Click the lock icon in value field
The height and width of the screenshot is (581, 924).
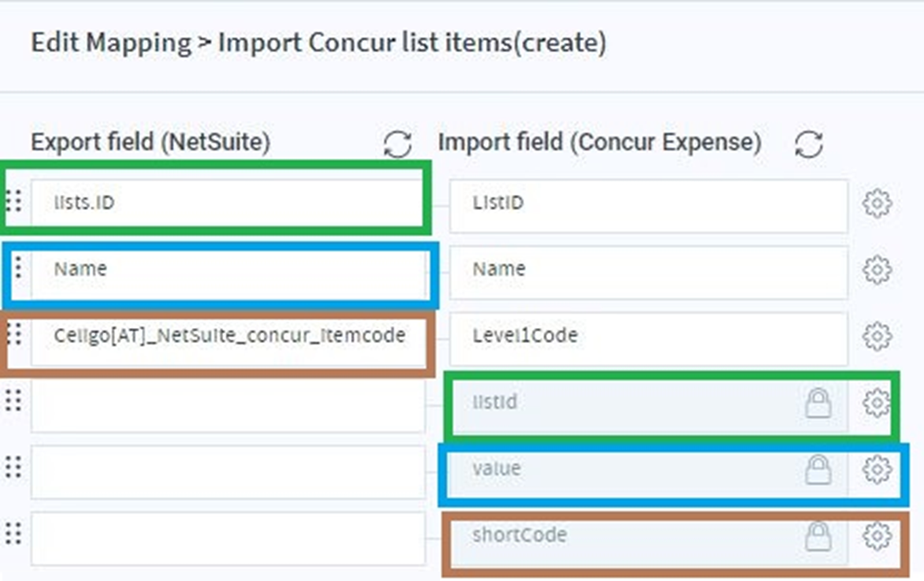click(x=818, y=470)
